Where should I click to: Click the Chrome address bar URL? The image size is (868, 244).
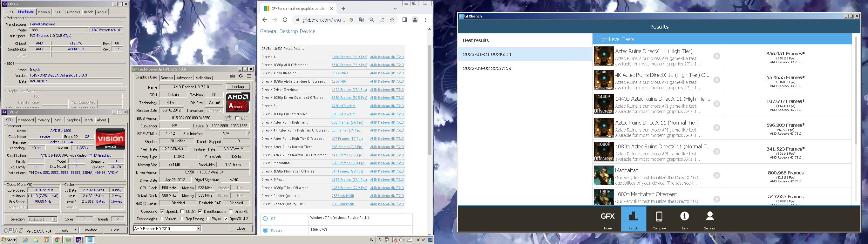pos(323,20)
